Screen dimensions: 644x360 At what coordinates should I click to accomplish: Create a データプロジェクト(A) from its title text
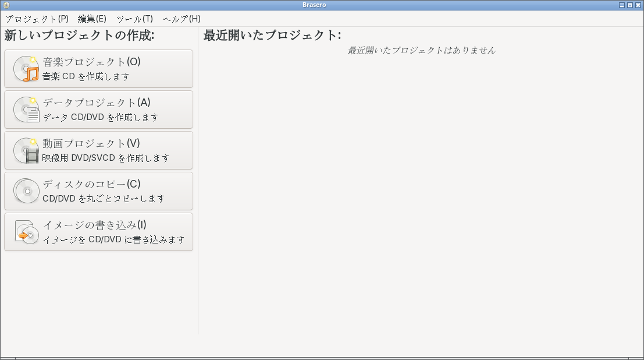click(97, 103)
